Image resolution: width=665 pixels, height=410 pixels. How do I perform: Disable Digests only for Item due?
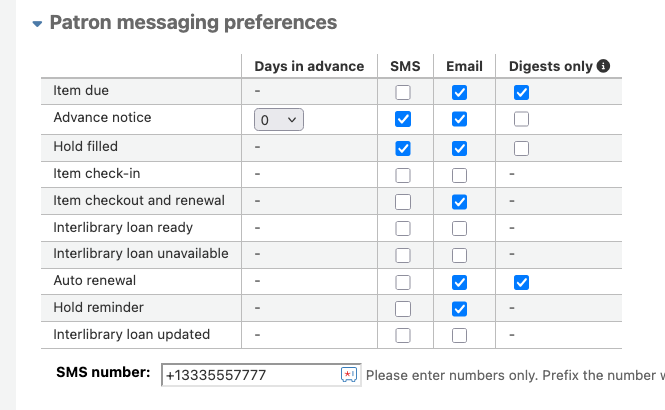[x=521, y=92]
